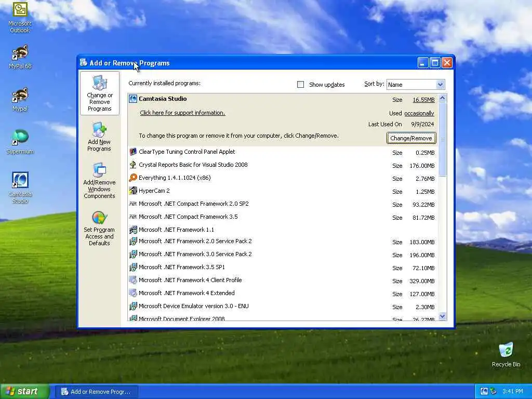Viewport: 532px width, 399px height.
Task: Click the 329.00MB size value
Action: [422, 281]
